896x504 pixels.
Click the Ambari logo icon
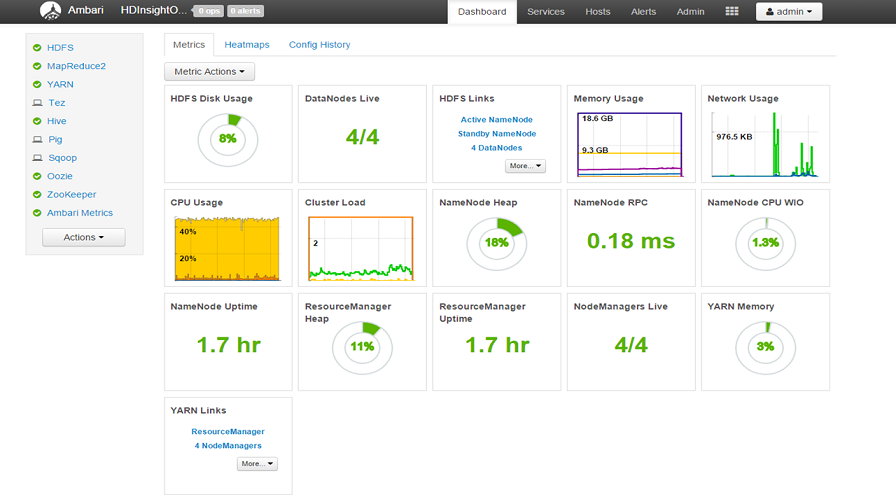point(50,11)
